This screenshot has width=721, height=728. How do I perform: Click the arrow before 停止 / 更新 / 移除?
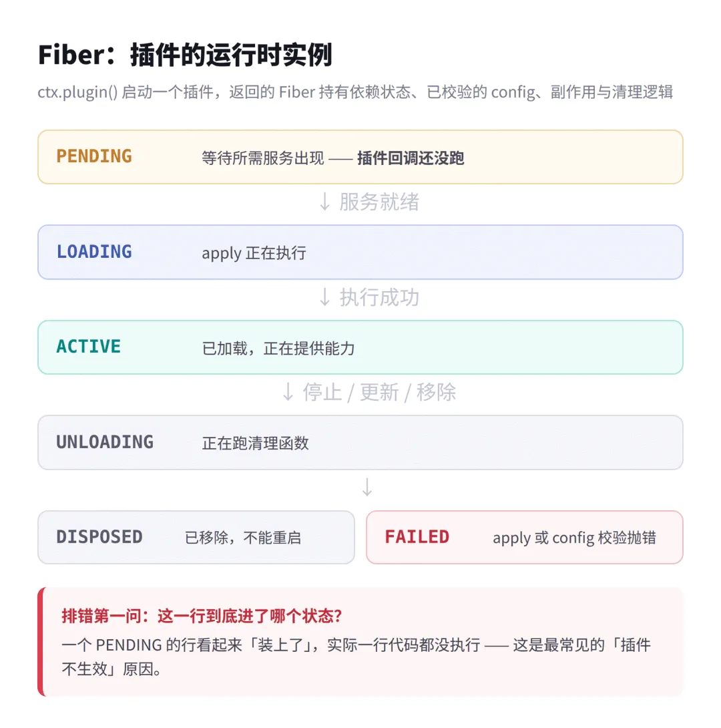point(288,392)
